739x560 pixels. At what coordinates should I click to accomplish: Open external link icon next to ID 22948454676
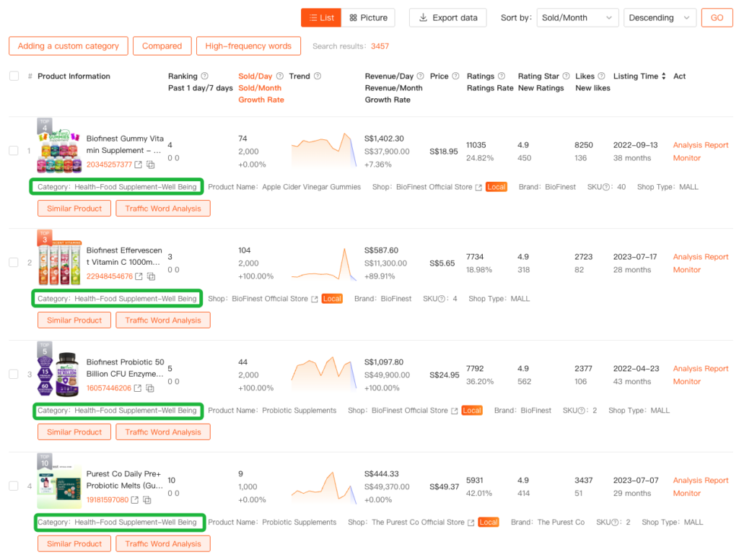click(138, 276)
